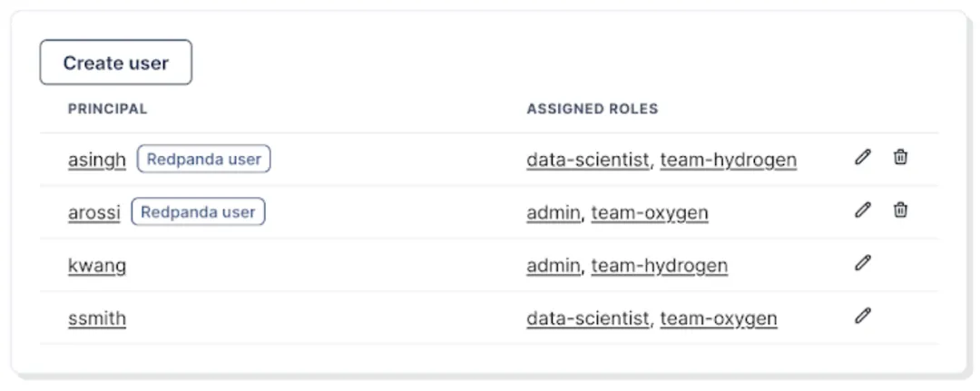Click the edit pencil icon for asingh
Viewport: 980px width, 391px height.
(863, 157)
